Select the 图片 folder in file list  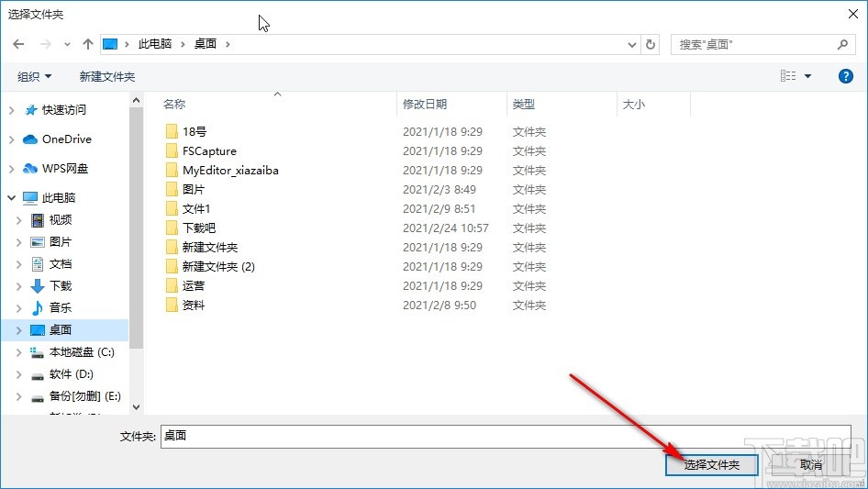[194, 189]
